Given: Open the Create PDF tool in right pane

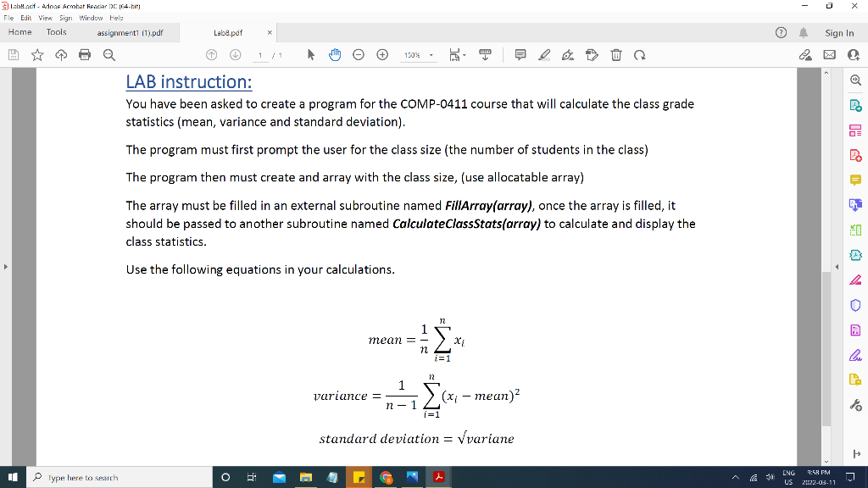Looking at the screenshot, I should click(856, 156).
